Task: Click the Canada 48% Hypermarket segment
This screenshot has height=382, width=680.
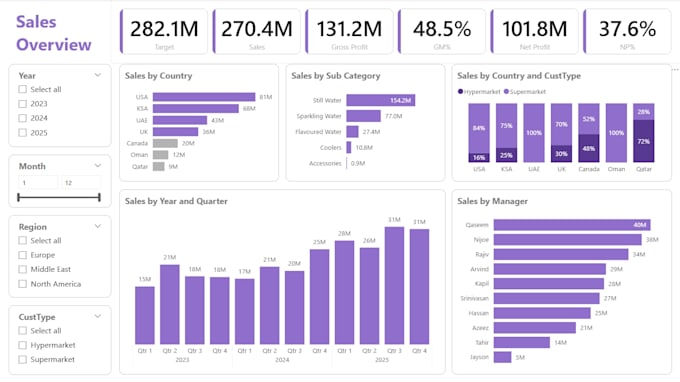Action: [588, 148]
